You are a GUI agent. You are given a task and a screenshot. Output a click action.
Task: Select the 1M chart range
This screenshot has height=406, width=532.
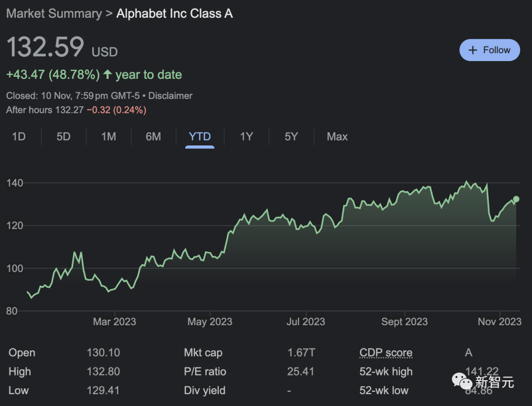(108, 136)
